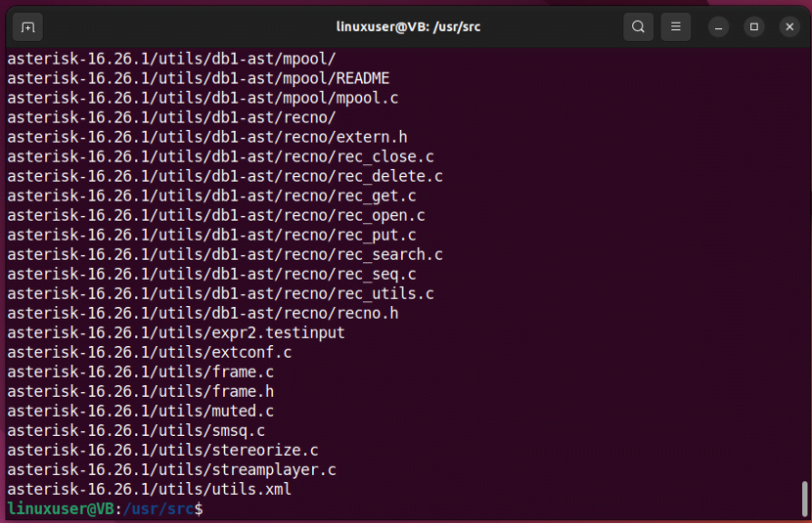
Task: Click the directory line ending db1-ast/recno/
Action: pos(171,118)
